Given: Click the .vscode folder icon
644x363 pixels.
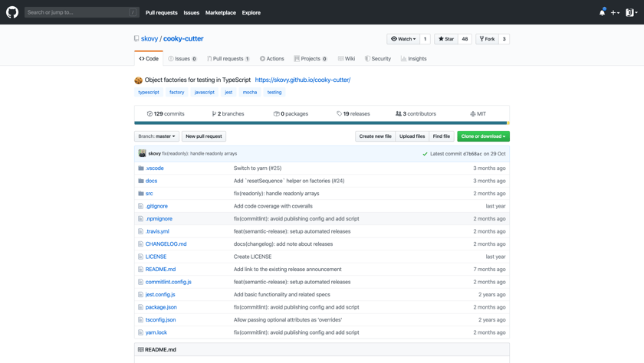Looking at the screenshot, I should click(x=141, y=168).
